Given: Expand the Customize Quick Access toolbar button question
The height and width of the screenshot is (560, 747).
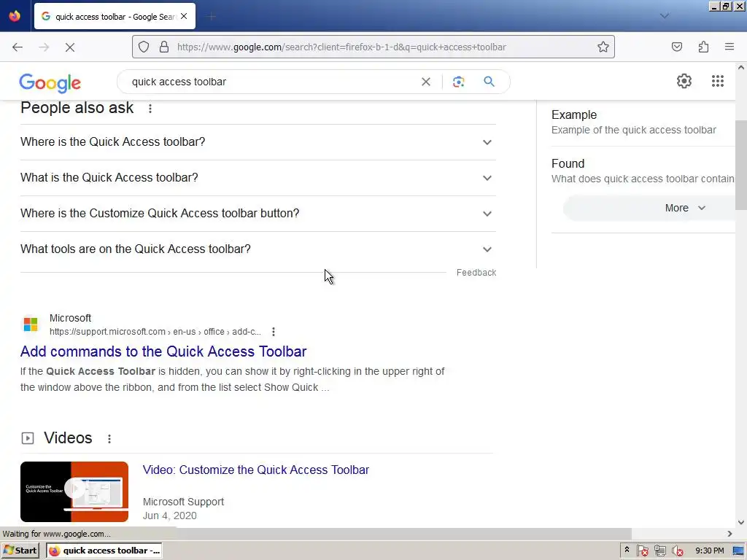Looking at the screenshot, I should pos(258,214).
